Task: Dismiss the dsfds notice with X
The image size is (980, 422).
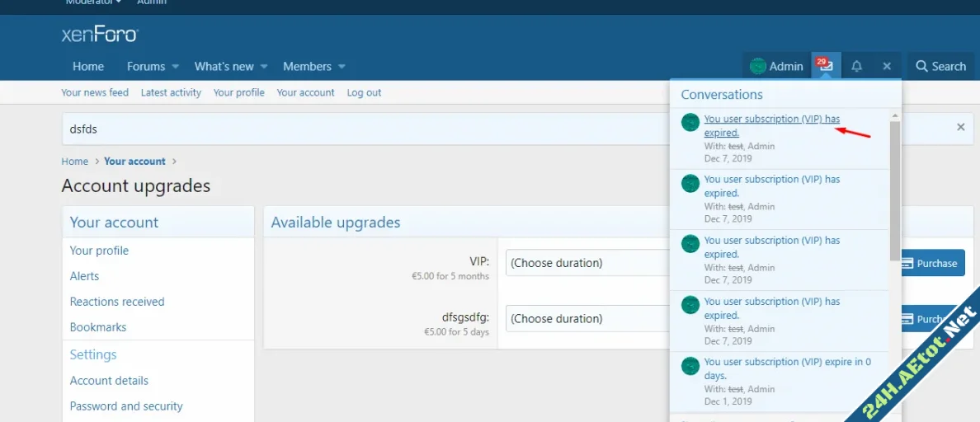Action: (960, 128)
